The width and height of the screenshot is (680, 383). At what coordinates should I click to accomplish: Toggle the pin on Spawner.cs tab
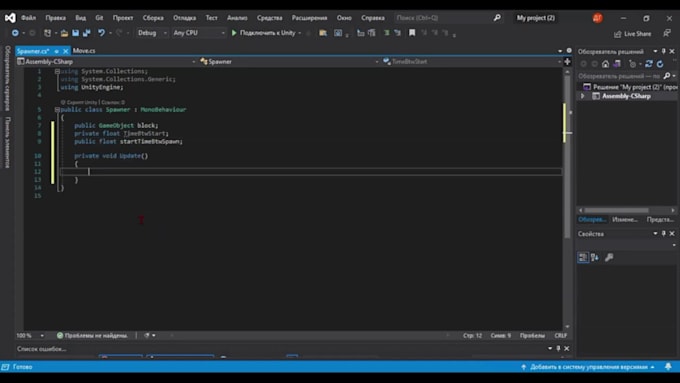tap(56, 51)
